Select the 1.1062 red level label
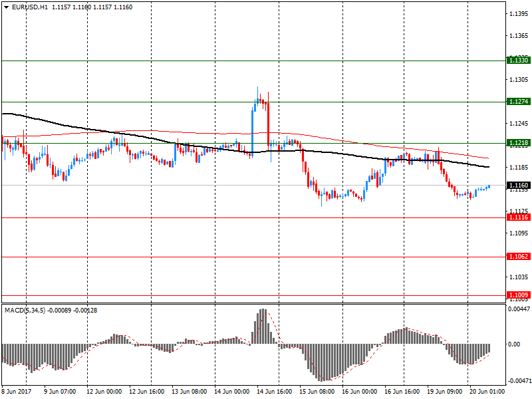 click(519, 257)
